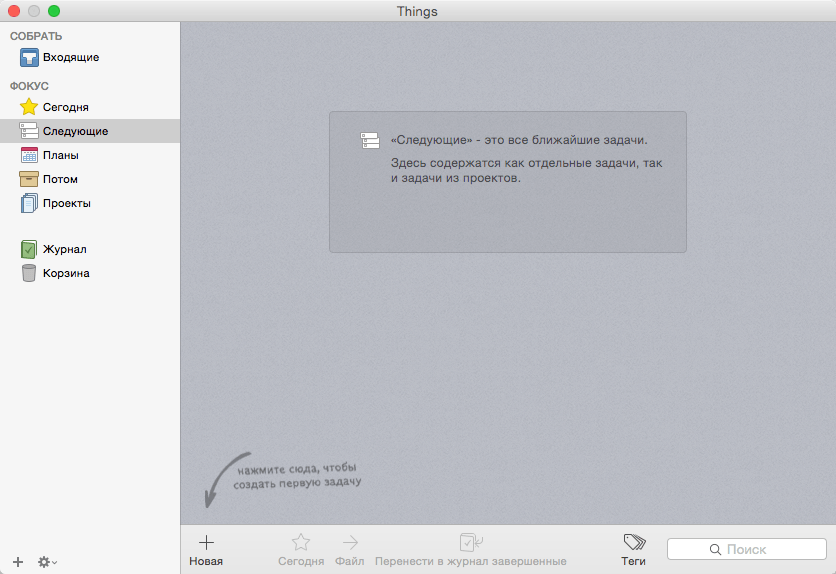The image size is (836, 574).
Task: Click the «Следующие» description headline text
Action: coord(519,140)
